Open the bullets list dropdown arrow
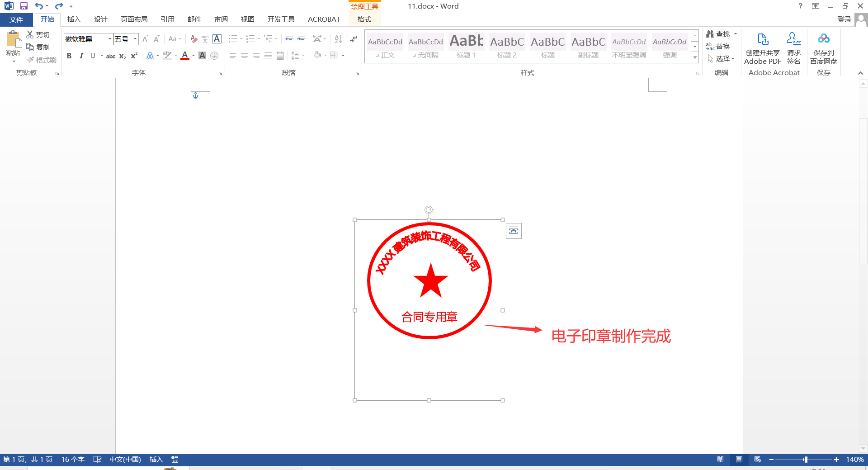868x470 pixels. coord(241,39)
